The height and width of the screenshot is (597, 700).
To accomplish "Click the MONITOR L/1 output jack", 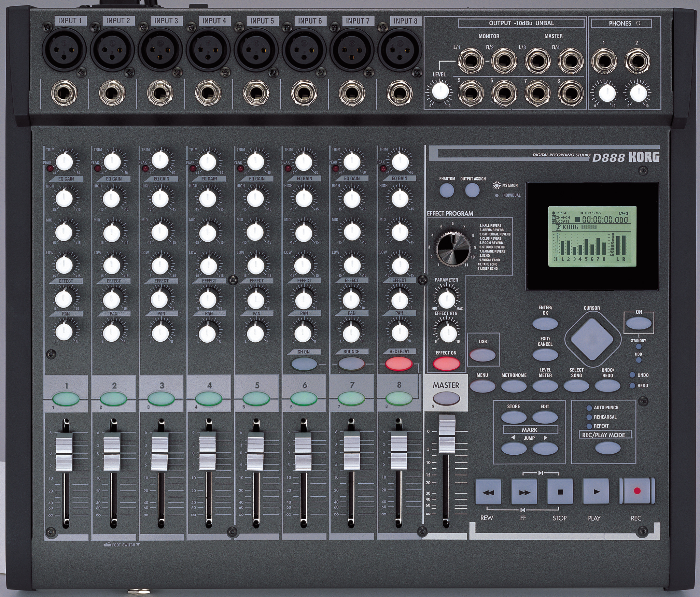I will tap(471, 62).
